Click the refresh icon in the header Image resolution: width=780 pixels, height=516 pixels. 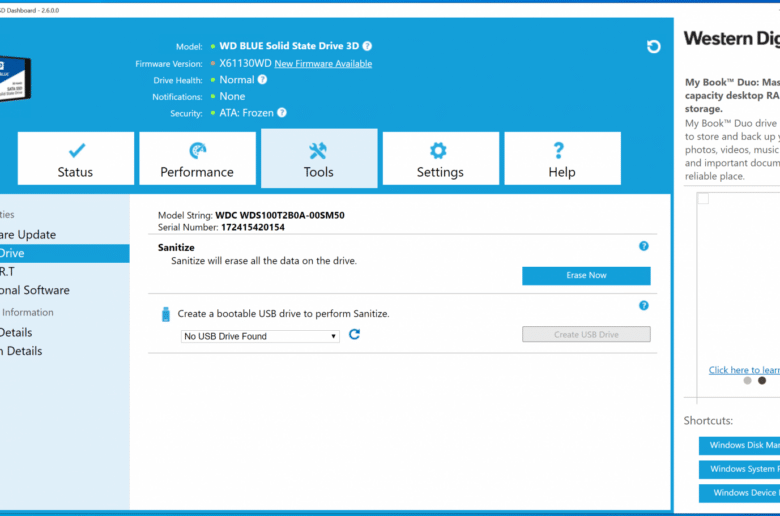pos(653,47)
